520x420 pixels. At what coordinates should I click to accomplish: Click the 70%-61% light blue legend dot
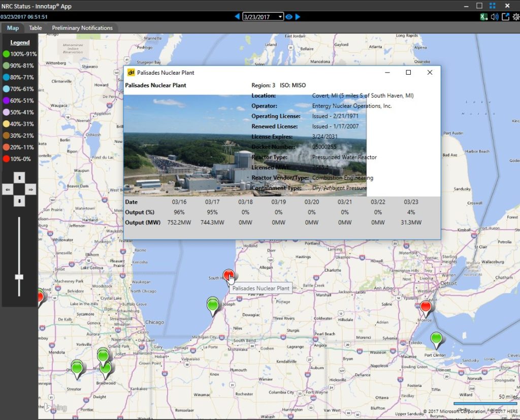click(6, 88)
